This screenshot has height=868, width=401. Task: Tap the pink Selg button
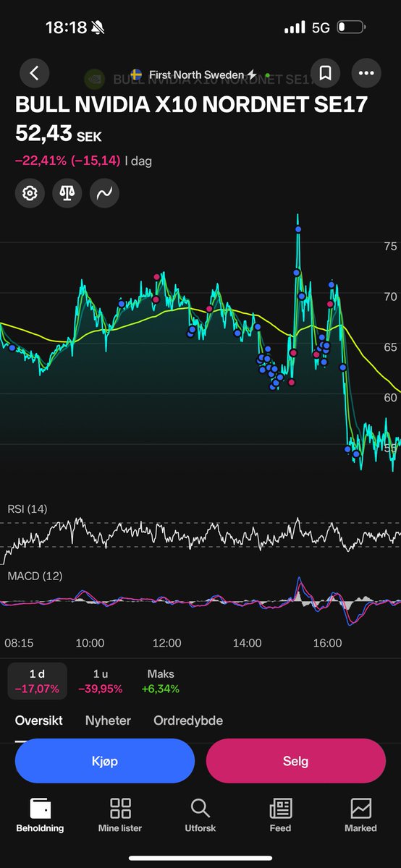click(295, 761)
